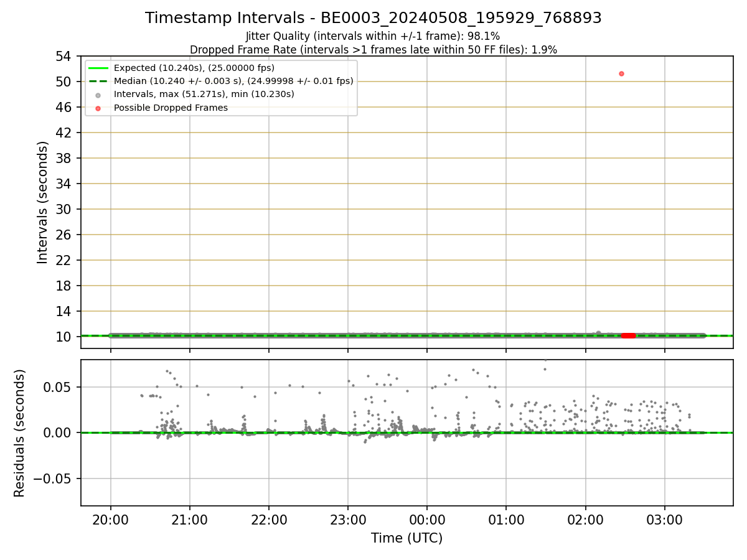
Task: Click the Possible Dropped Frames legend entry
Action: (x=171, y=108)
